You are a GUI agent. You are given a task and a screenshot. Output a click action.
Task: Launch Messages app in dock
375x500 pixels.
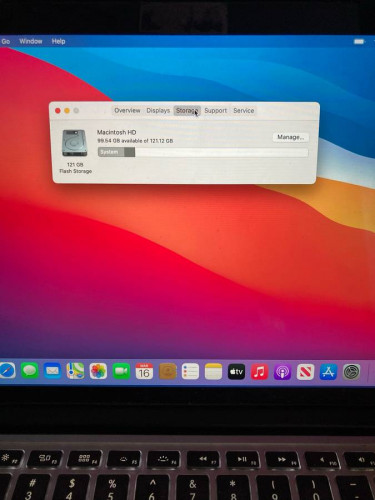30,371
